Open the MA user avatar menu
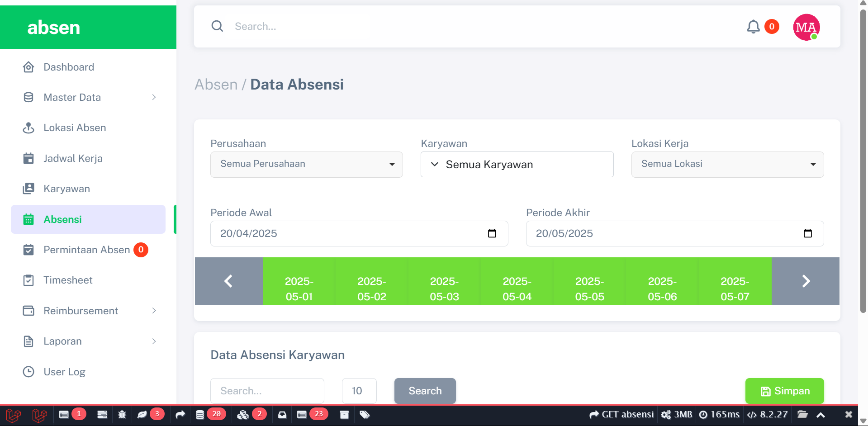868x426 pixels. (x=806, y=27)
